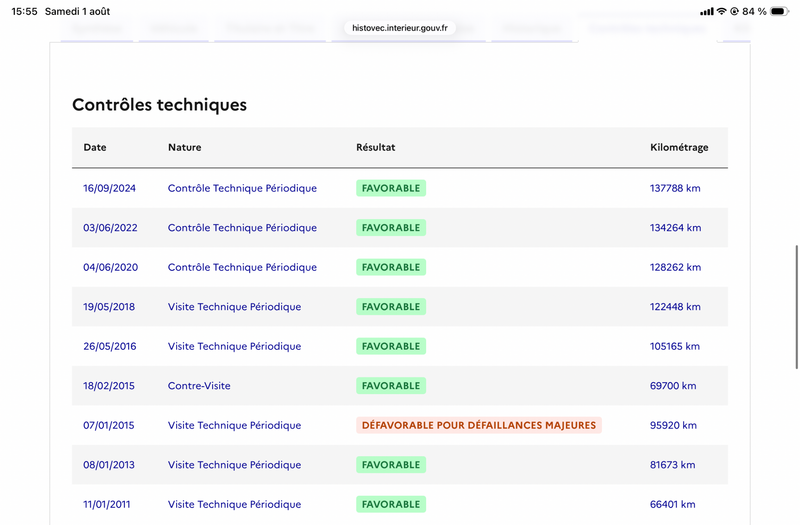Select date 11/01/2011
This screenshot has width=800, height=525.
pyautogui.click(x=107, y=505)
